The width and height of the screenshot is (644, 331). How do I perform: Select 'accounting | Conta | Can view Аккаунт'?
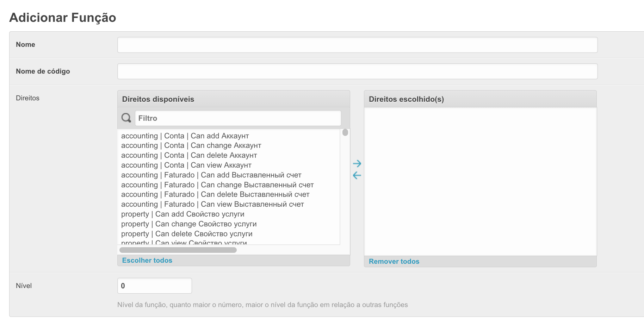(x=186, y=165)
